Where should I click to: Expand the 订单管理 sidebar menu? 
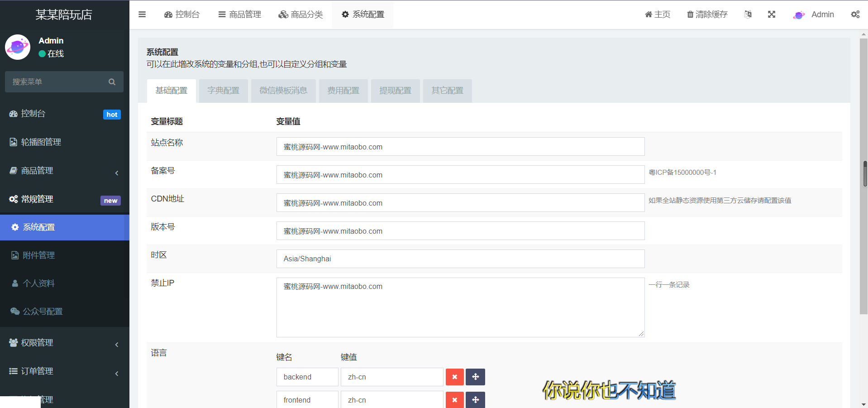coord(65,371)
